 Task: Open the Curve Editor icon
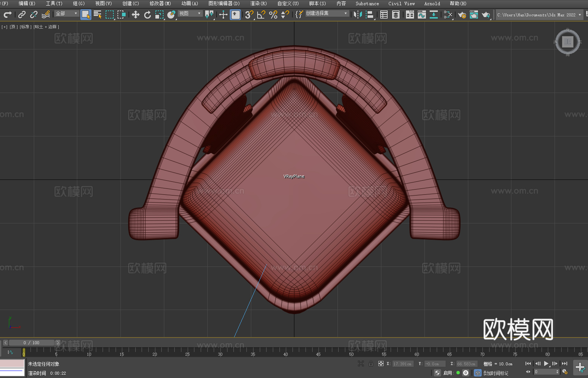(422, 14)
